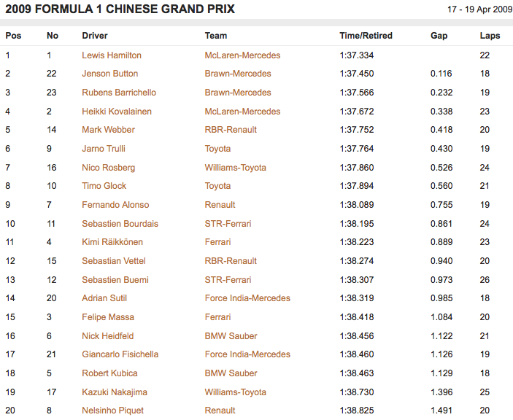Open Kimi Räikkönen driver page
This screenshot has width=513, height=420.
[112, 242]
